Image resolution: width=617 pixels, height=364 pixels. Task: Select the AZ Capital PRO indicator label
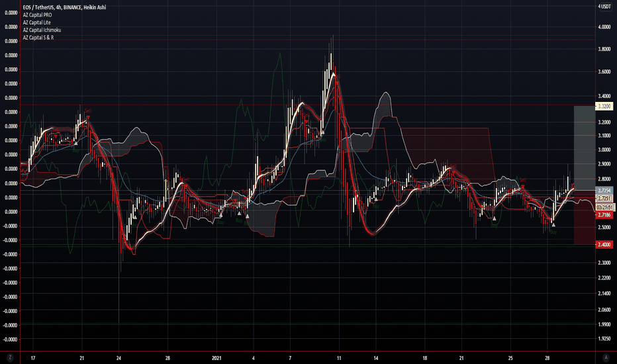pyautogui.click(x=37, y=15)
